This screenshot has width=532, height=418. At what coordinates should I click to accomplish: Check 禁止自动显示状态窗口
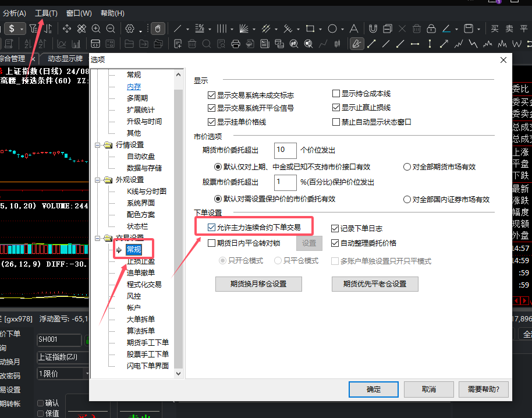[336, 122]
